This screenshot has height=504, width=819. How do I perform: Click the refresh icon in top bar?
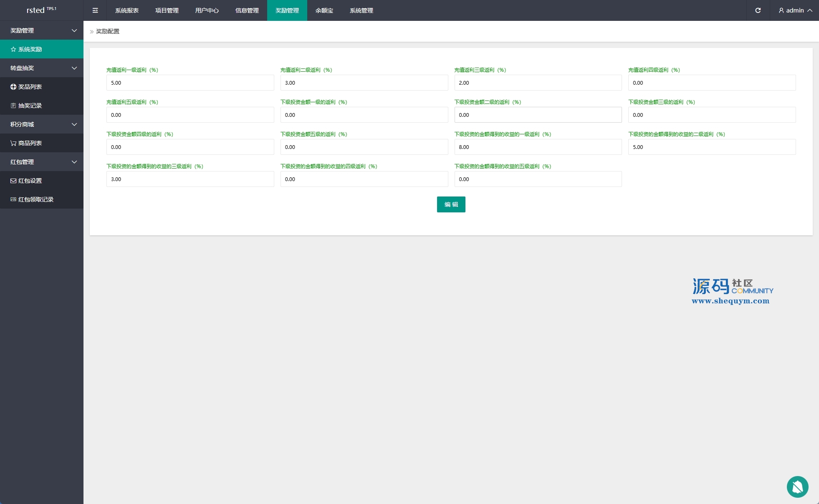758,10
